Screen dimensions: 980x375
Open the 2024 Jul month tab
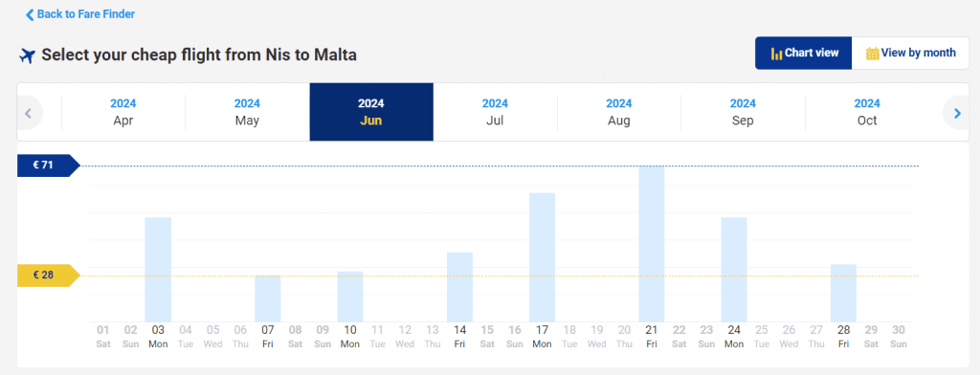[x=495, y=112]
